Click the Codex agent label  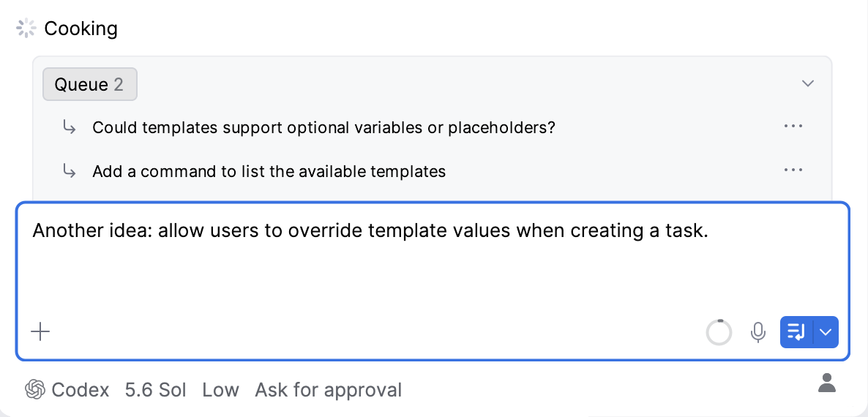(81, 390)
